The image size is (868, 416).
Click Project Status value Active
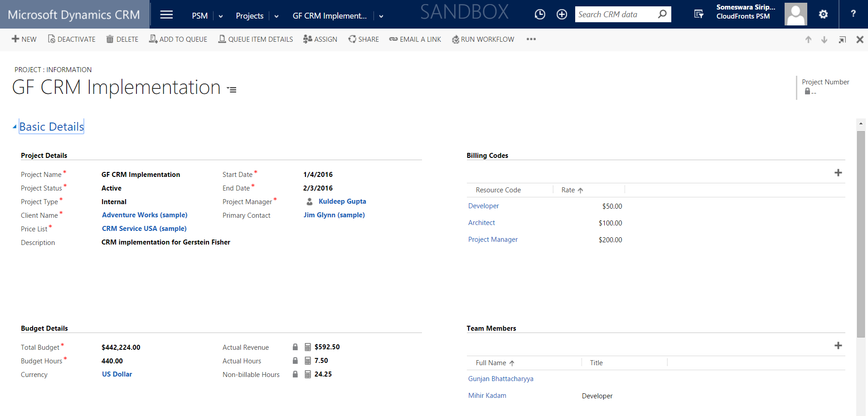pos(112,188)
